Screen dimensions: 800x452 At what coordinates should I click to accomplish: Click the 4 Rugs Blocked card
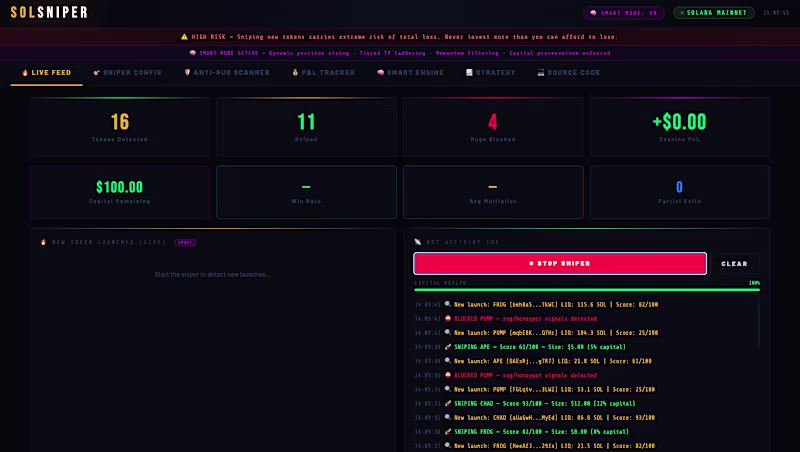pos(493,127)
